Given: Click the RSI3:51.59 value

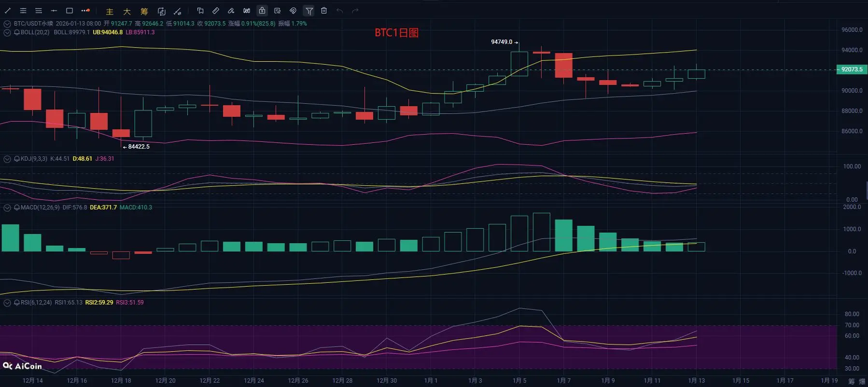Looking at the screenshot, I should 130,303.
